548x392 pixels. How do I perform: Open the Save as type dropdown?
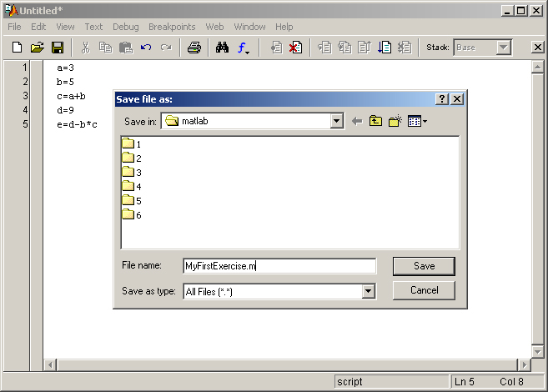(368, 291)
